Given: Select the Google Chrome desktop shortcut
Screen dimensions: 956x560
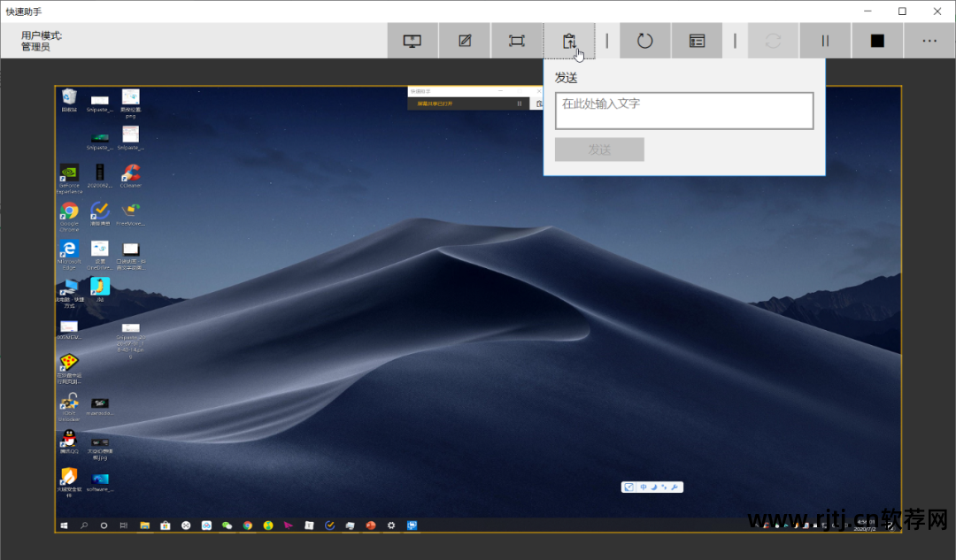Looking at the screenshot, I should click(x=69, y=217).
